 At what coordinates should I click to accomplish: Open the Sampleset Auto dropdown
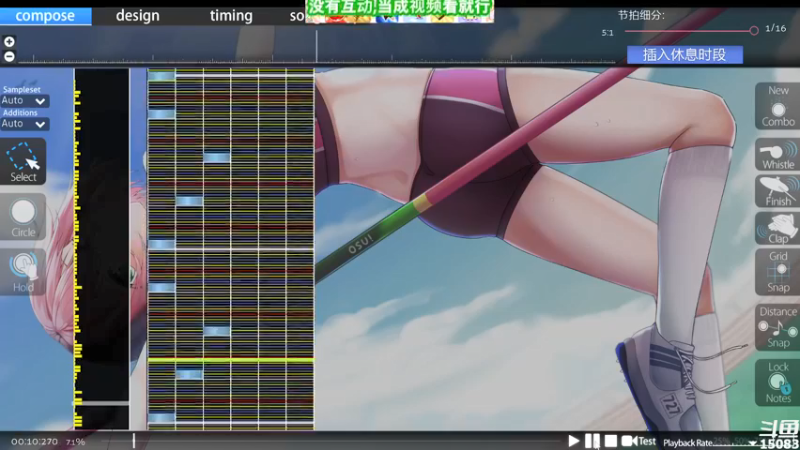tap(24, 101)
